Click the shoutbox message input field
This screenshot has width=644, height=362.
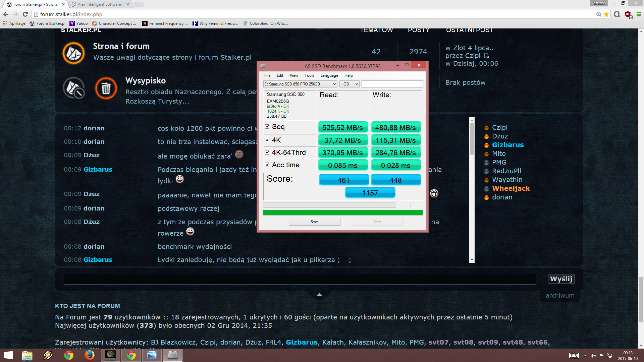(x=300, y=279)
